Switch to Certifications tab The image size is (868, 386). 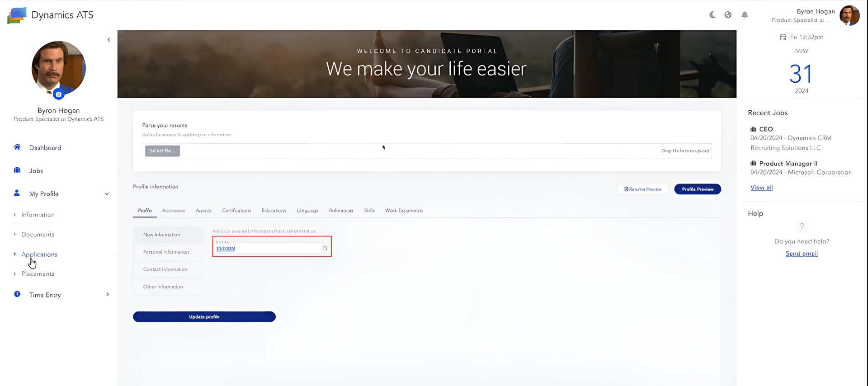click(x=236, y=211)
